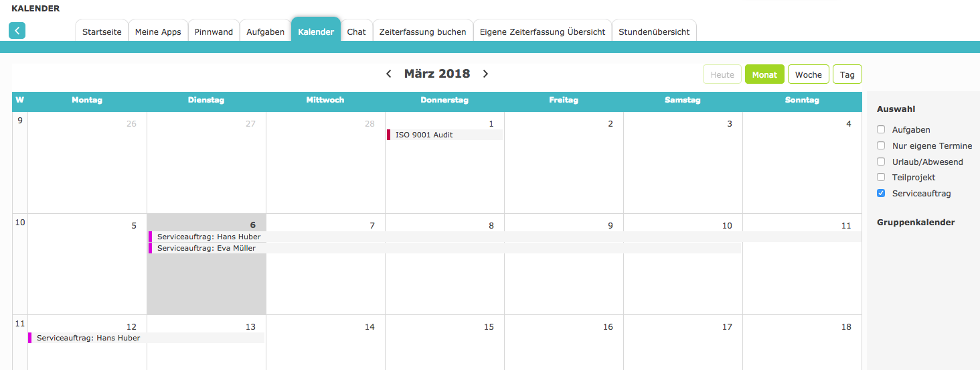Open Serviceauftrag: Eva Müller event
980x370 pixels.
coord(444,248)
